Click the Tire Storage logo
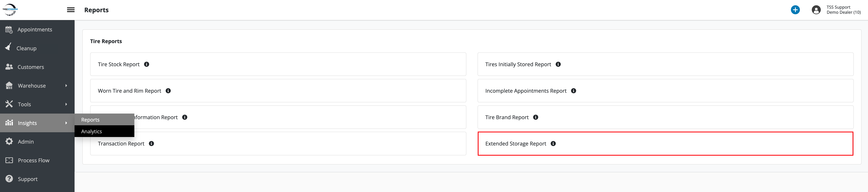The height and width of the screenshot is (192, 868). [x=10, y=10]
